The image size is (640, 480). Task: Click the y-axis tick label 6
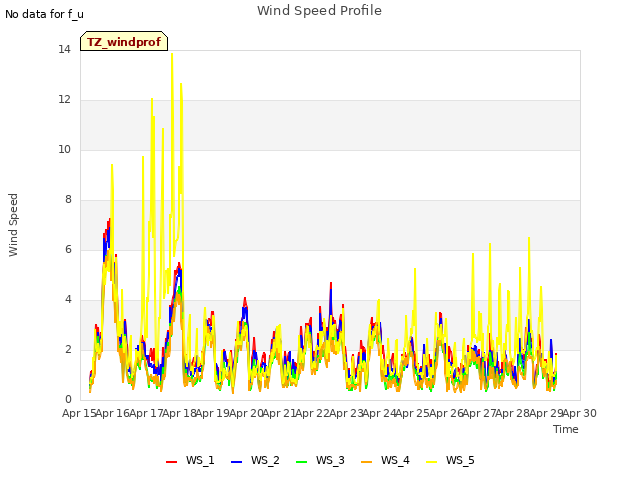click(x=68, y=249)
